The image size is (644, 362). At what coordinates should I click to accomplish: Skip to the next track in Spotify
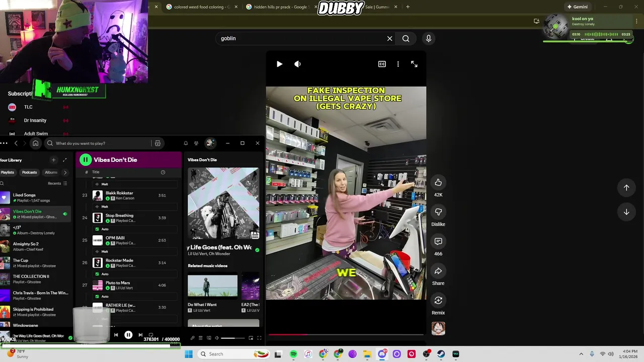(140, 335)
